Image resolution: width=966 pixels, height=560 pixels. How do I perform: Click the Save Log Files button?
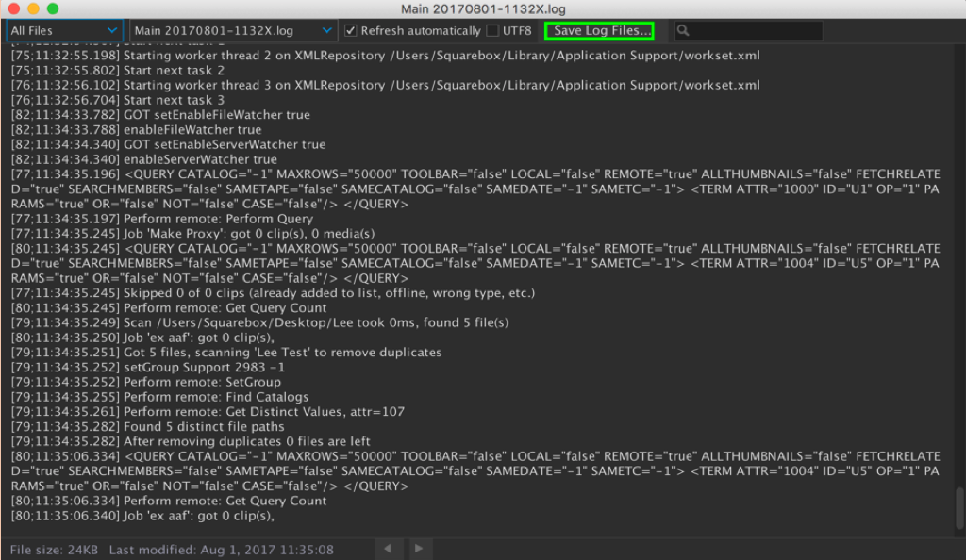click(x=600, y=31)
